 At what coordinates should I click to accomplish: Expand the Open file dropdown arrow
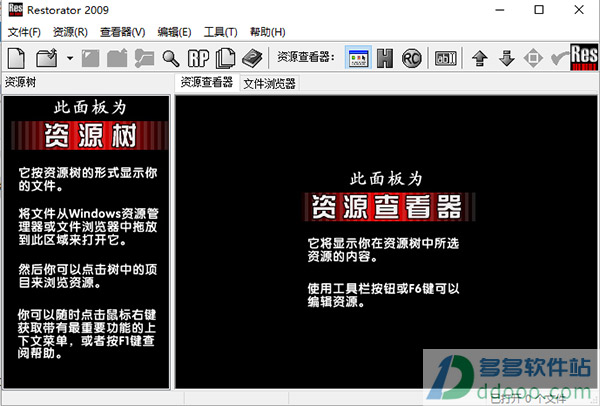(69, 58)
